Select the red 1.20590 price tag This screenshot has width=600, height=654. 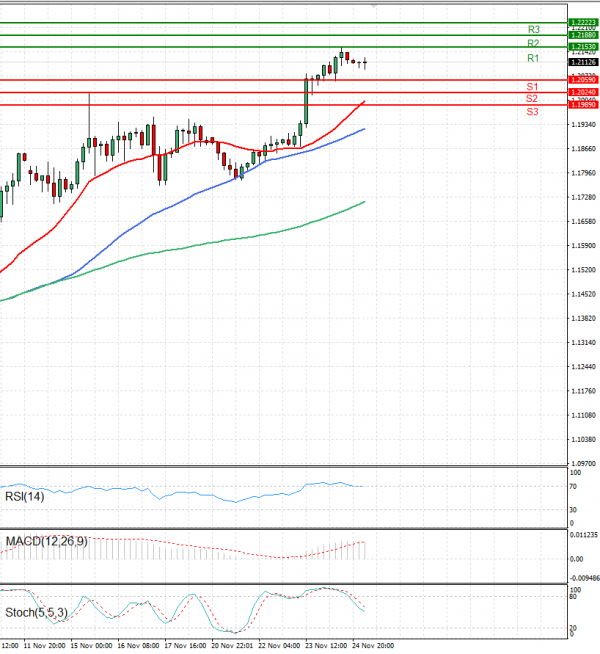(x=584, y=80)
